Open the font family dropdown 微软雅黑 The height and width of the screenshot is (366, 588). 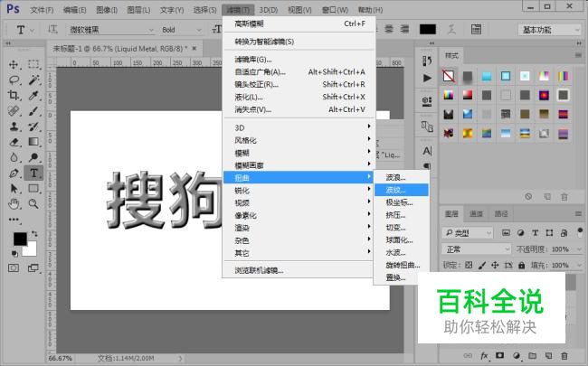click(111, 30)
